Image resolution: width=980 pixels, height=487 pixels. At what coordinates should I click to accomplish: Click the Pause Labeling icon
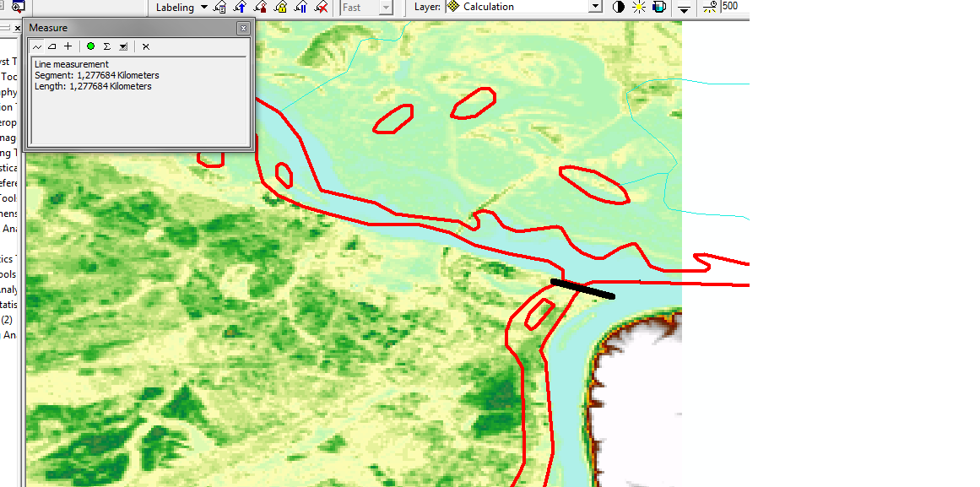point(300,8)
